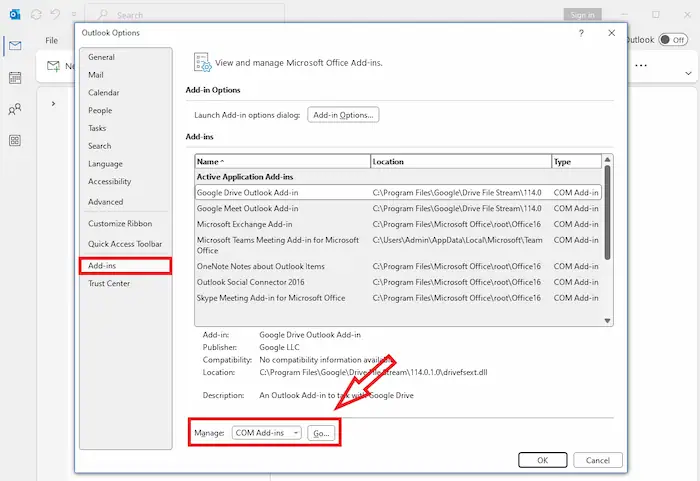Click Cancel in Outlook Options

tap(598, 460)
